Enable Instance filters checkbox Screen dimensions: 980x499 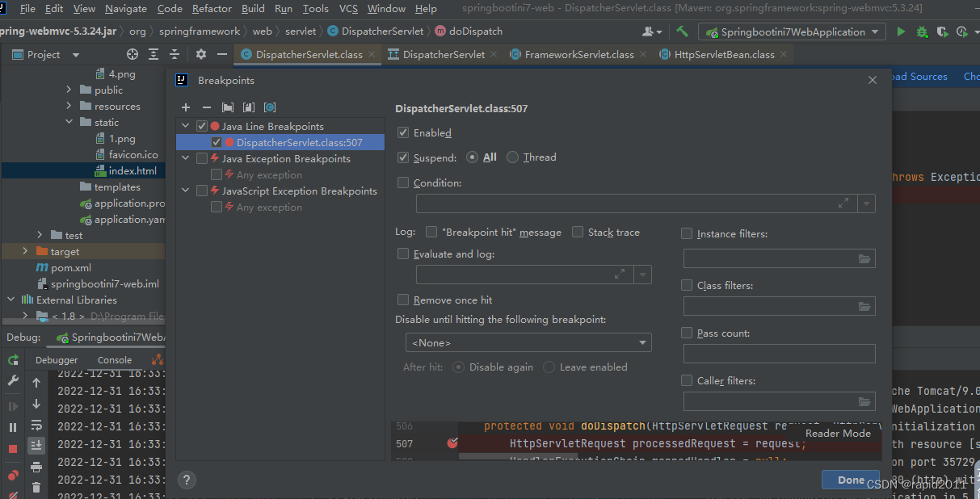687,233
